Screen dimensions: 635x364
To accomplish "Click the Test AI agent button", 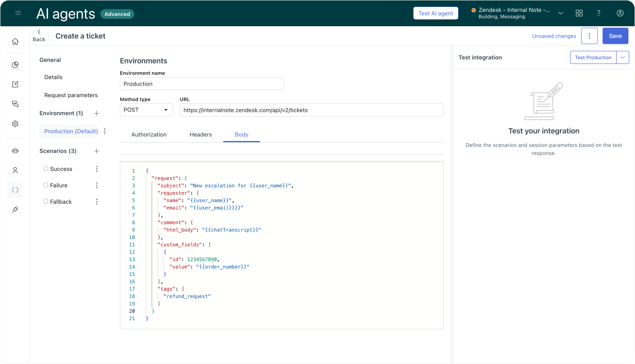I will [436, 13].
